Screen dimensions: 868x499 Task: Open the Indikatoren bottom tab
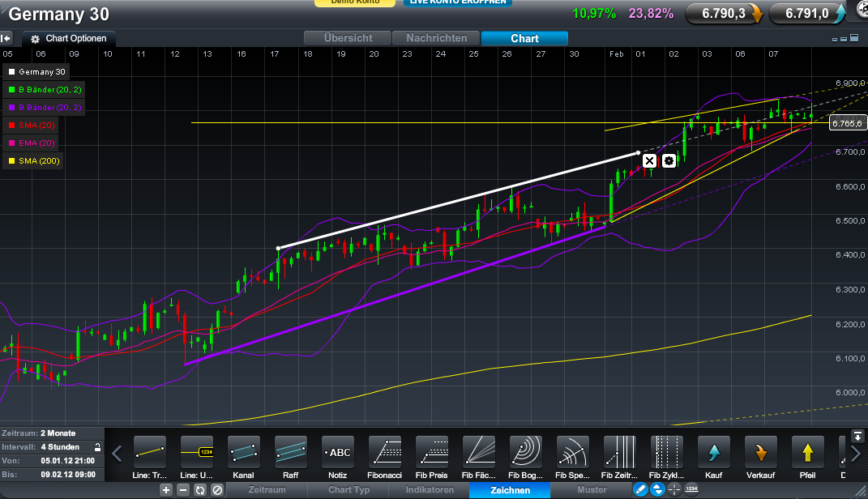pyautogui.click(x=430, y=490)
